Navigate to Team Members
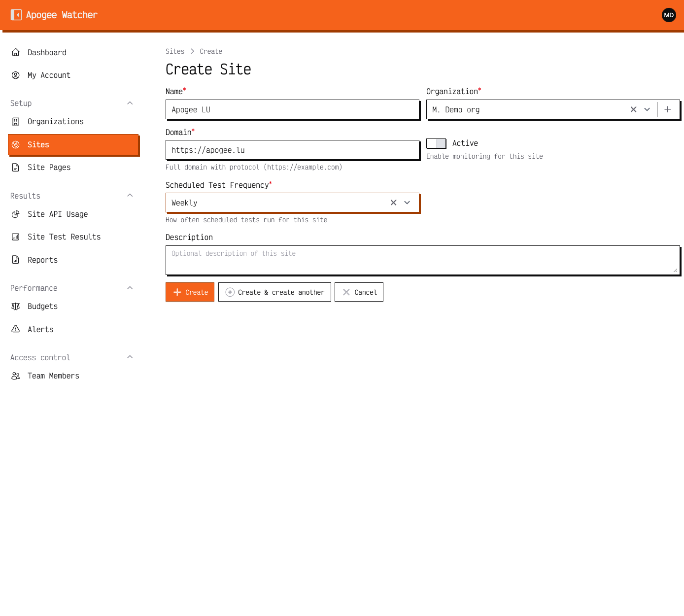Screen dimensions: 684x616 (73, 376)
